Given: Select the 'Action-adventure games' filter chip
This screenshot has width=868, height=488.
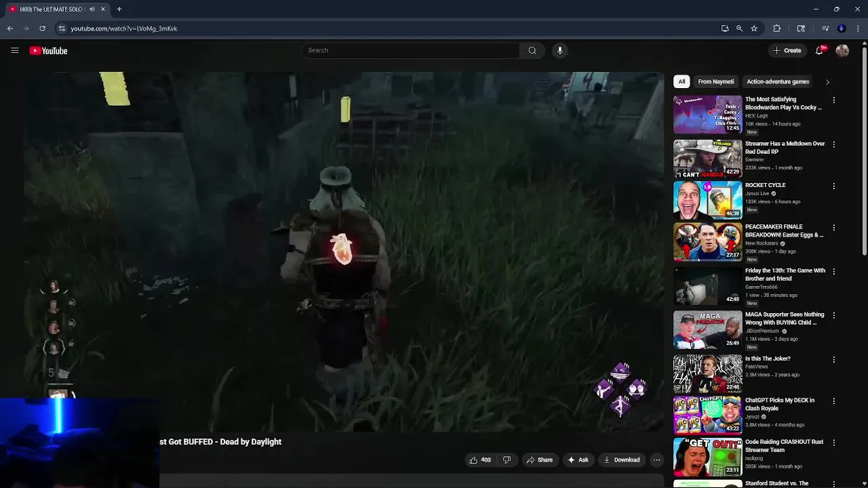Looking at the screenshot, I should 778,81.
